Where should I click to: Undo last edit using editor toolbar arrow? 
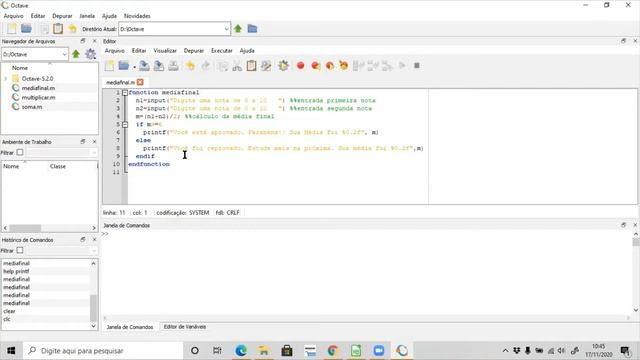click(190, 66)
